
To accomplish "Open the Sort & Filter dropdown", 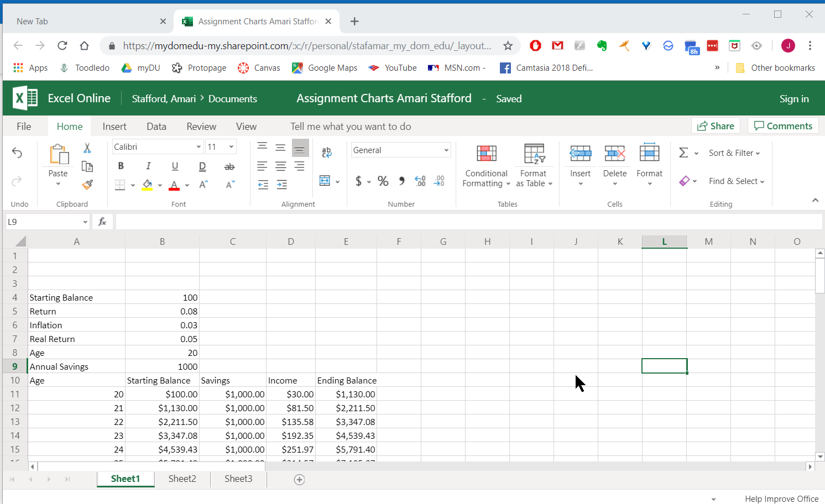I will (734, 153).
